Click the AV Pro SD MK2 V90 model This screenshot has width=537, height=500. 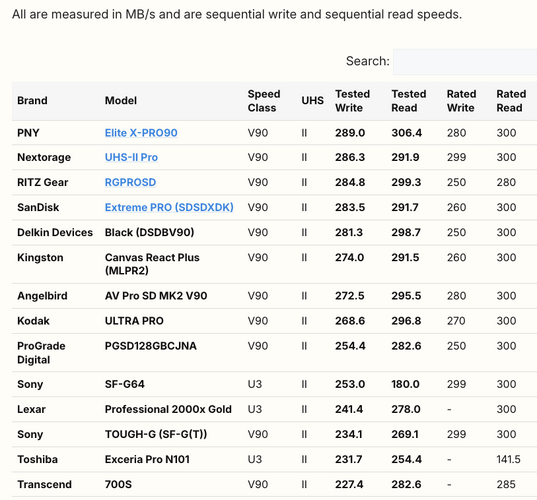[156, 296]
